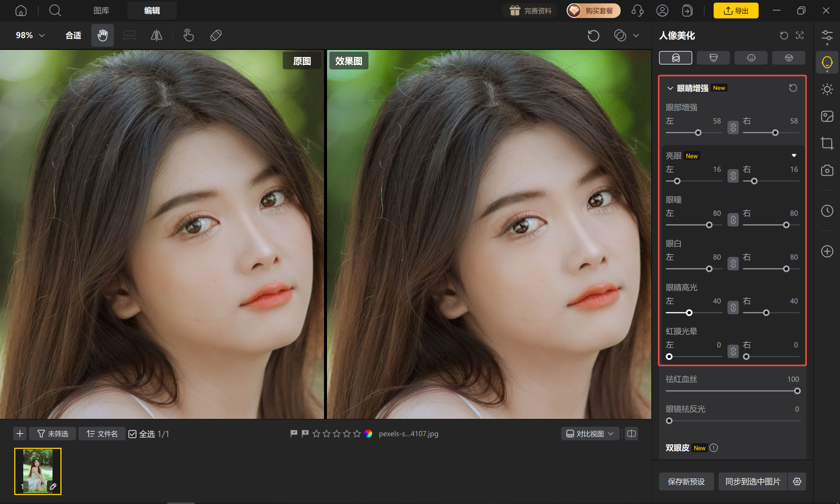Select the hand pan tool
The height and width of the screenshot is (504, 840).
coord(102,36)
